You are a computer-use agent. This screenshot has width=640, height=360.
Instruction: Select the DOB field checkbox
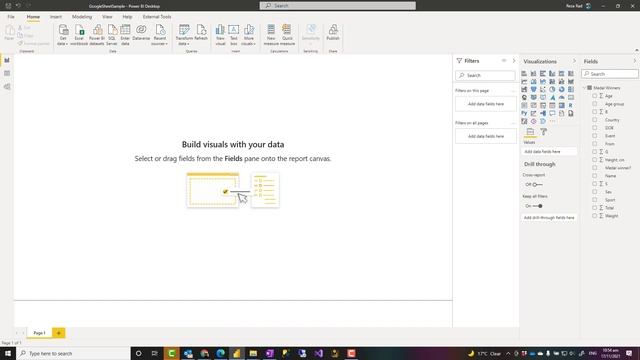click(595, 128)
